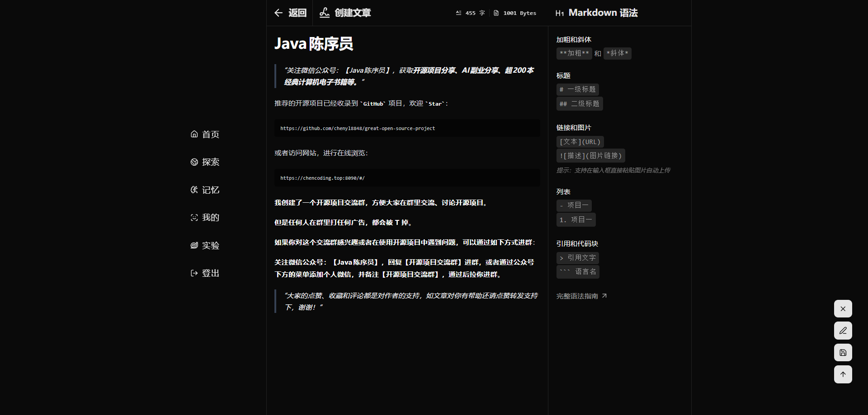Close the floating action menu with X

pos(843,309)
